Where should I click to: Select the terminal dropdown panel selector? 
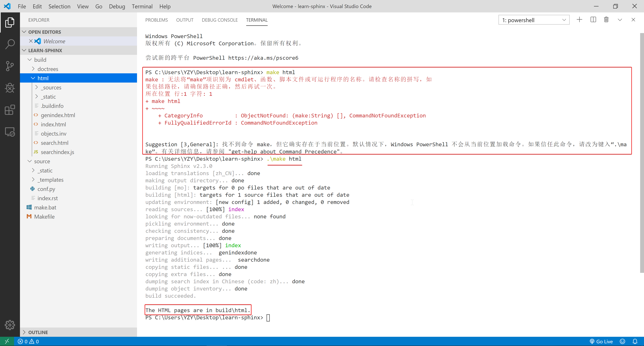[x=534, y=20]
